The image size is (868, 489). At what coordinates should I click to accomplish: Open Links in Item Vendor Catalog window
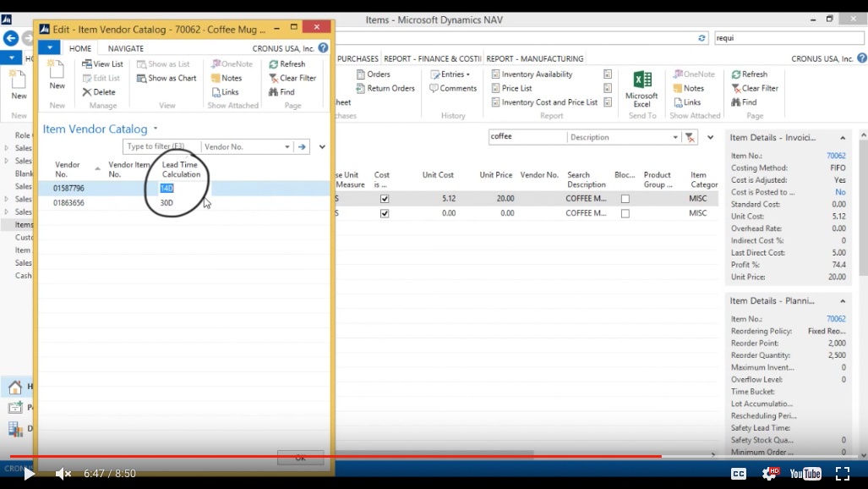pyautogui.click(x=226, y=92)
